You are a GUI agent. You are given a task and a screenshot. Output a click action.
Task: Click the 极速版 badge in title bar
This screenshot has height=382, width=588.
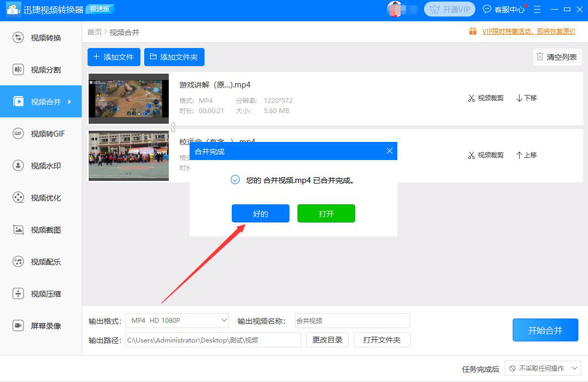(x=99, y=9)
